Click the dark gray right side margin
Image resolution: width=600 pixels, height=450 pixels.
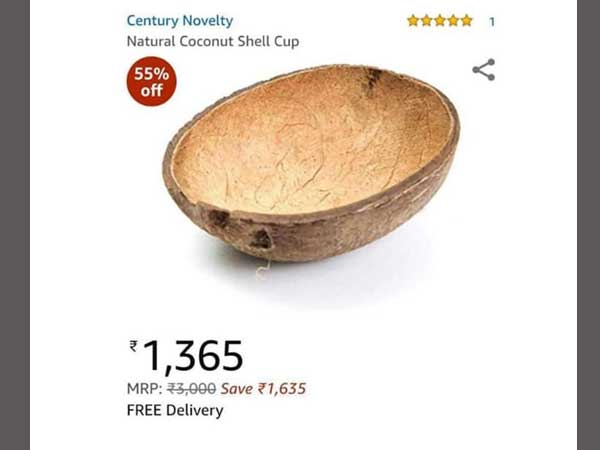coord(589,225)
